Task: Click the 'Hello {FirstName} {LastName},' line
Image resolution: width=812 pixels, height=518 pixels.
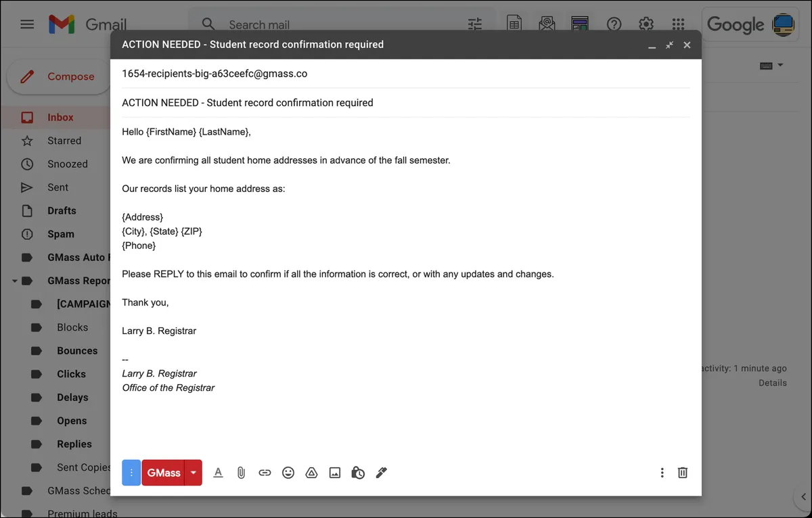Action: (x=187, y=132)
